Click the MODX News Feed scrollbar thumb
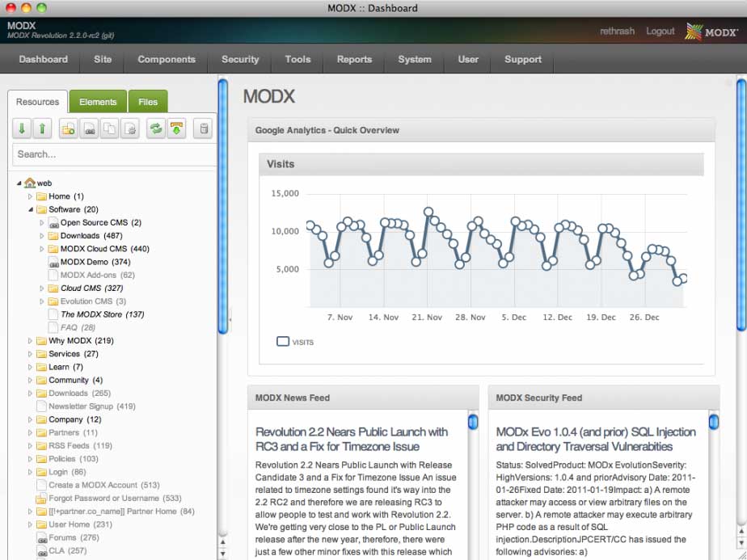 point(473,422)
